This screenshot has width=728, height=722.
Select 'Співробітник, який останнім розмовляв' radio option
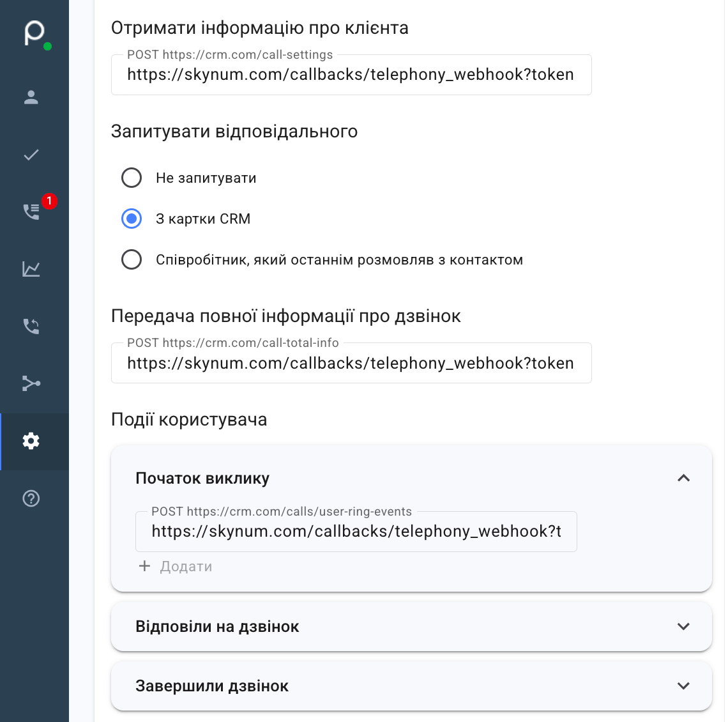tap(132, 259)
